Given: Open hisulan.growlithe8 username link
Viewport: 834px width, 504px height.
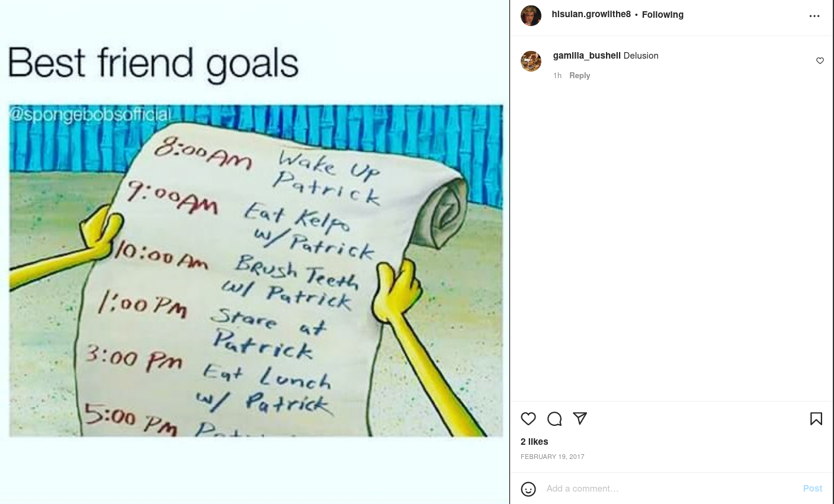Looking at the screenshot, I should [x=591, y=14].
